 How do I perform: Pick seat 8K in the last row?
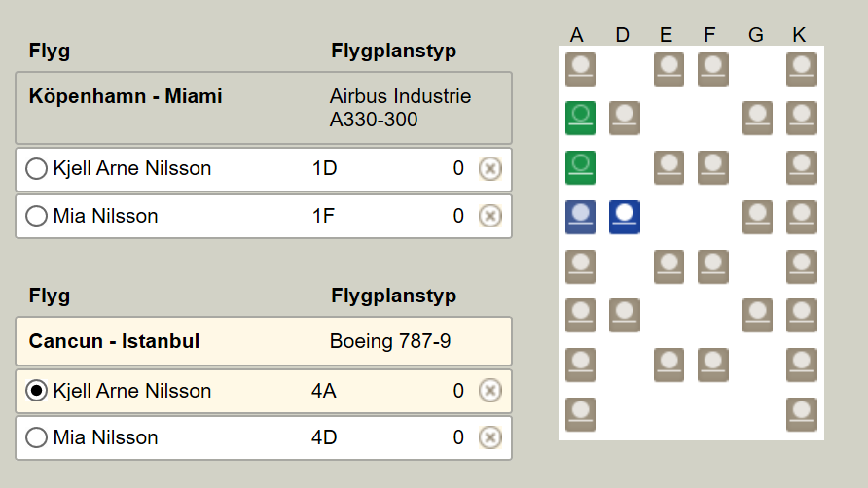802,413
